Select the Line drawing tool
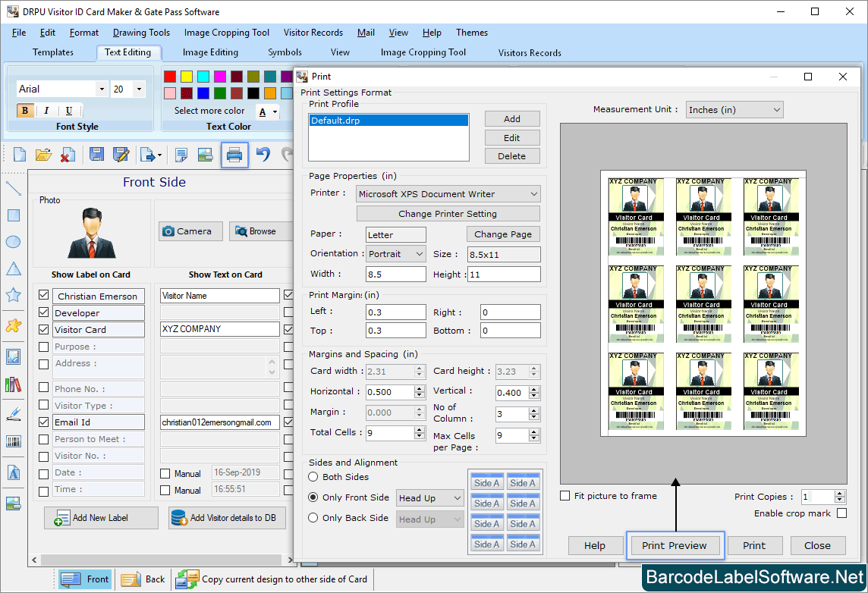 11,188
